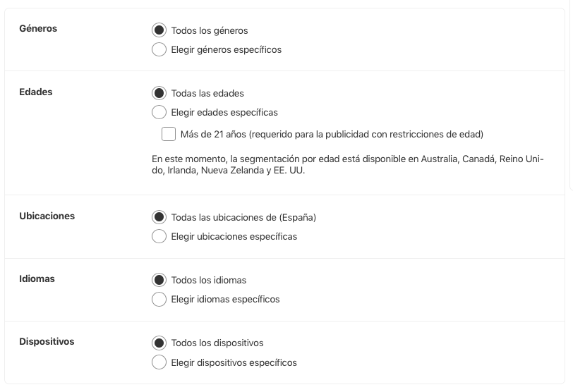
Task: Click the 'Edades' section heading
Action: [x=36, y=92]
